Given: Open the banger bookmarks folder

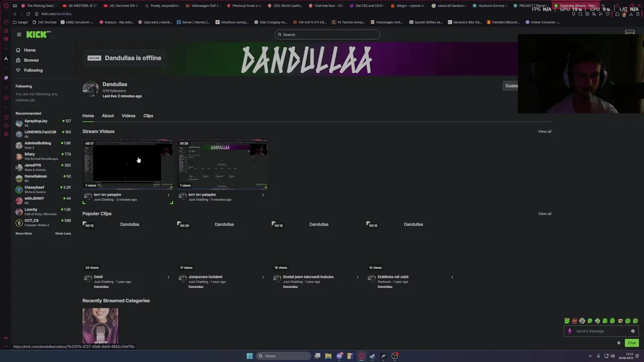Looking at the screenshot, I should click(21, 22).
